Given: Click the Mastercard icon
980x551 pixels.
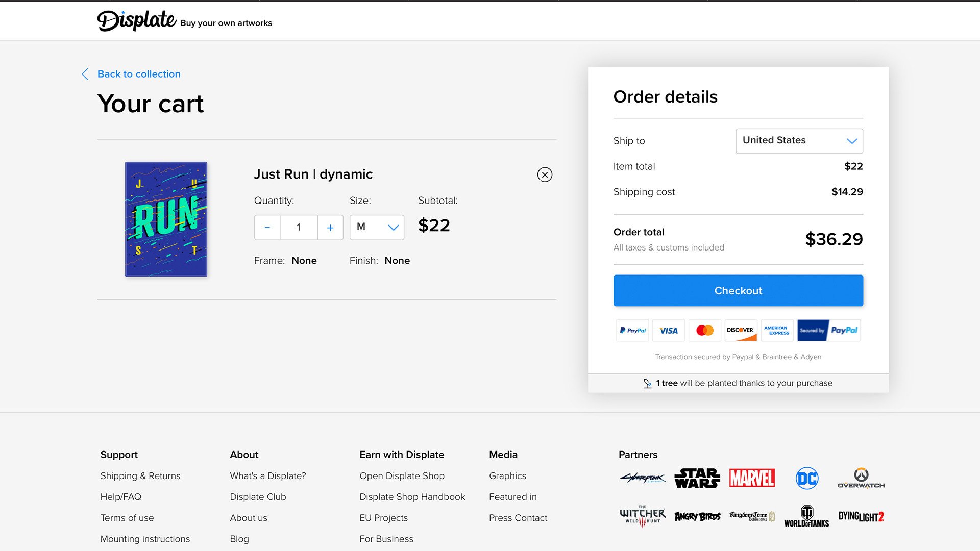Looking at the screenshot, I should click(x=705, y=331).
